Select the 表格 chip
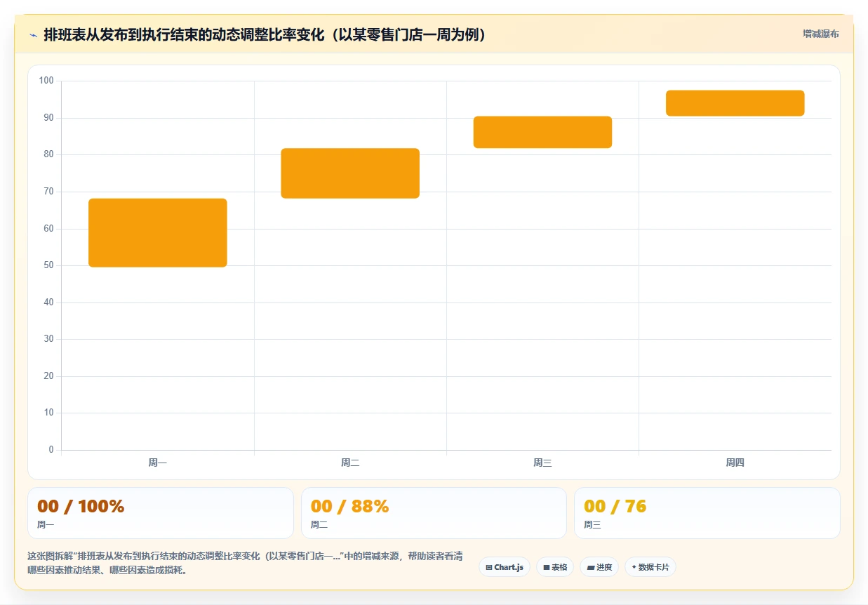 tap(555, 567)
